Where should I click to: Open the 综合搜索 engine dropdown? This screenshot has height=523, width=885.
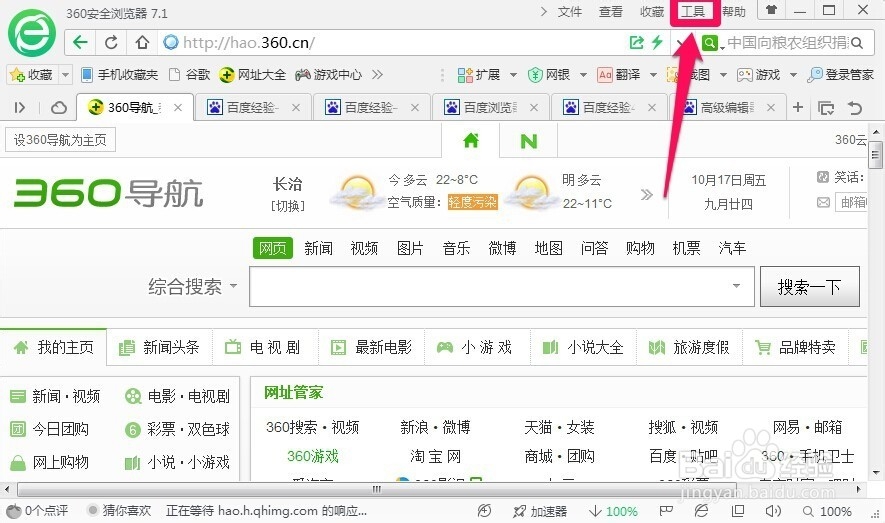(192, 287)
